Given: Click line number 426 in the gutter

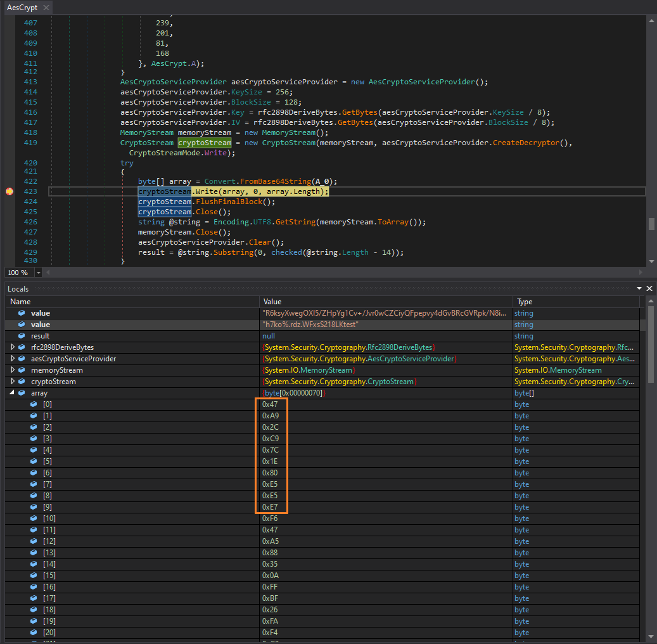Looking at the screenshot, I should click(x=30, y=222).
